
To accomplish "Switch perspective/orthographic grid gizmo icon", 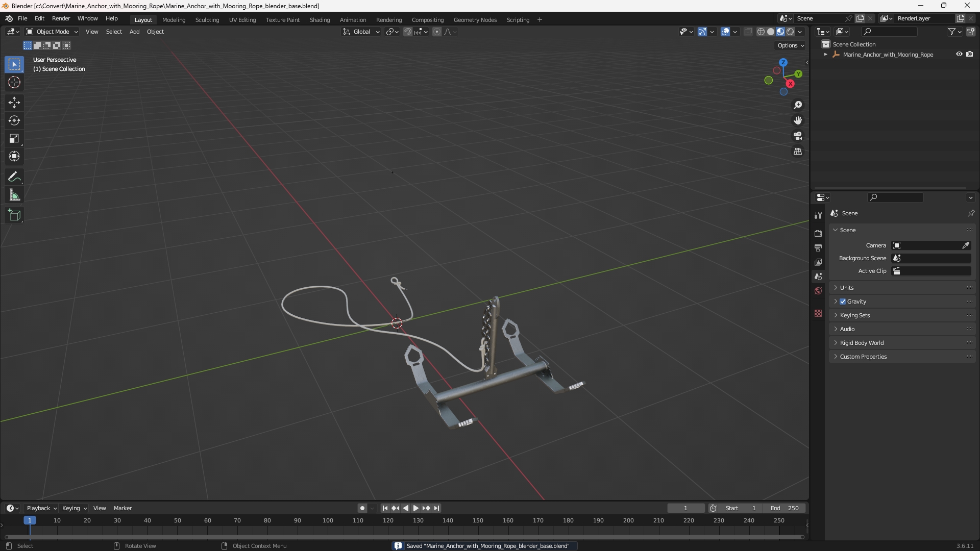I will (798, 152).
